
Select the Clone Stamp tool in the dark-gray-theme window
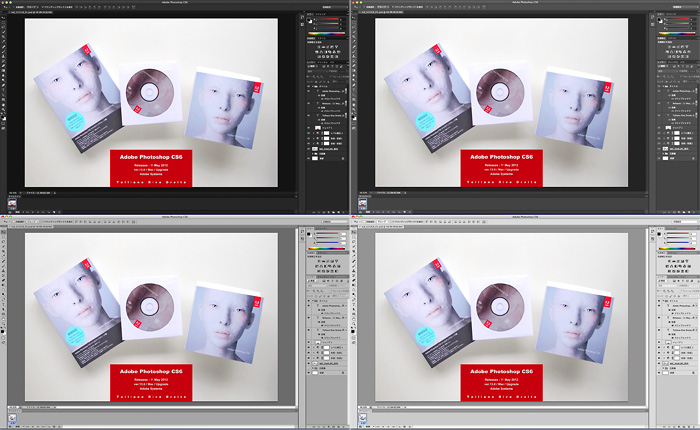point(354,56)
